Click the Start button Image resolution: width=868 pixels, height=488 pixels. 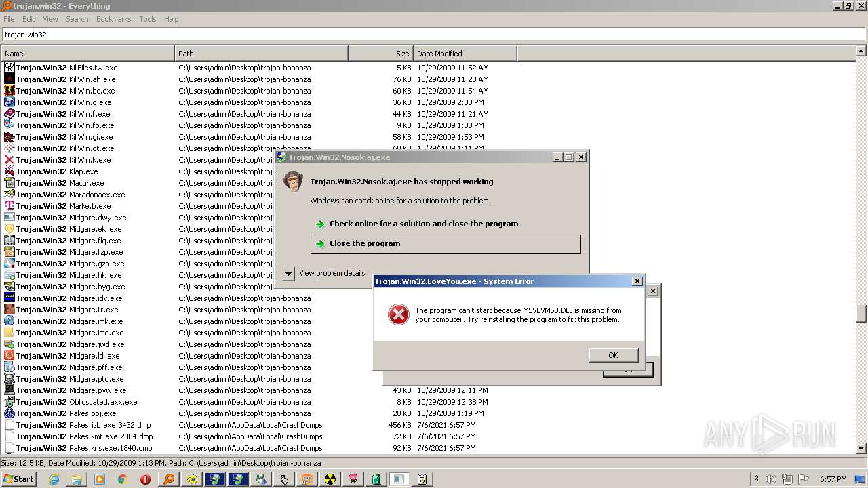(x=19, y=479)
